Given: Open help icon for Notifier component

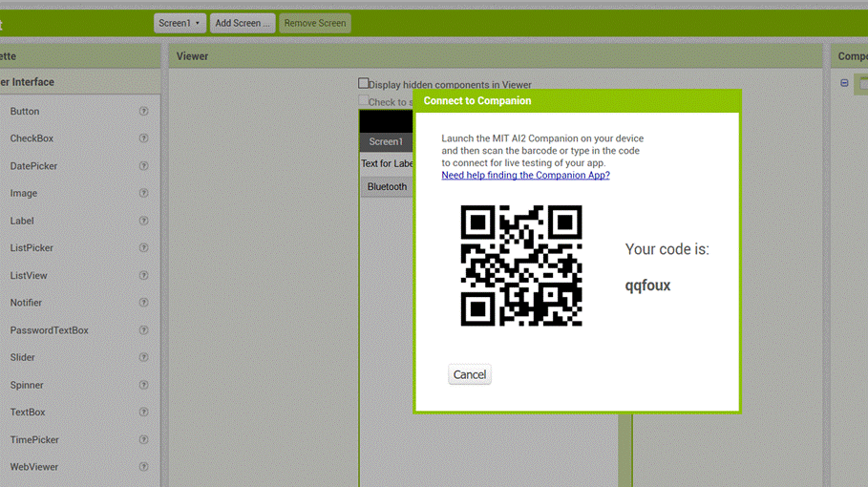Looking at the screenshot, I should (143, 303).
